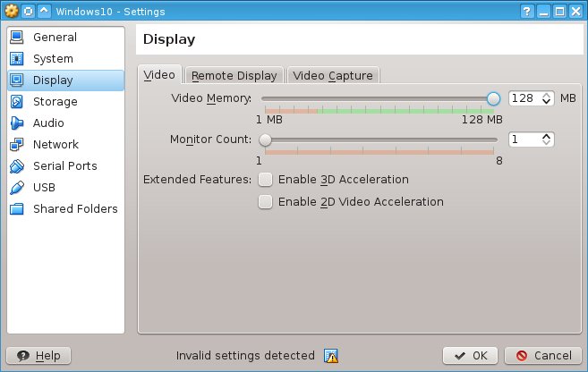Select General in the settings list
Image resolution: width=588 pixels, height=372 pixels.
point(65,37)
